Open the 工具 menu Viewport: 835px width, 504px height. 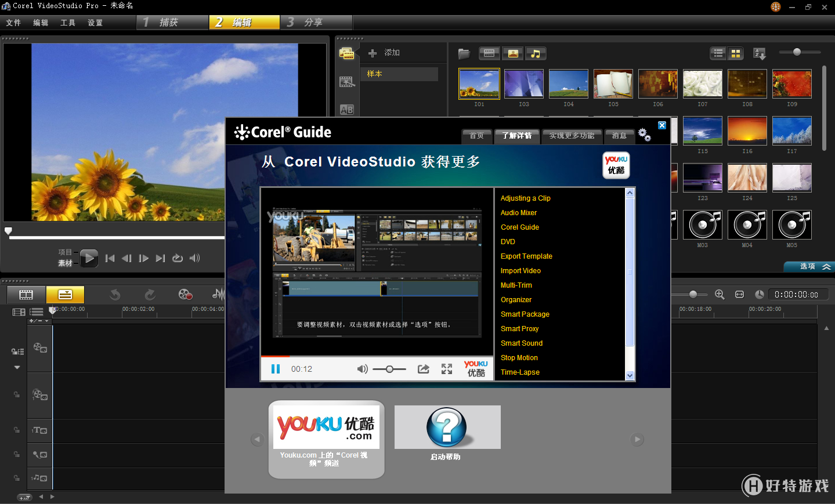tap(68, 23)
